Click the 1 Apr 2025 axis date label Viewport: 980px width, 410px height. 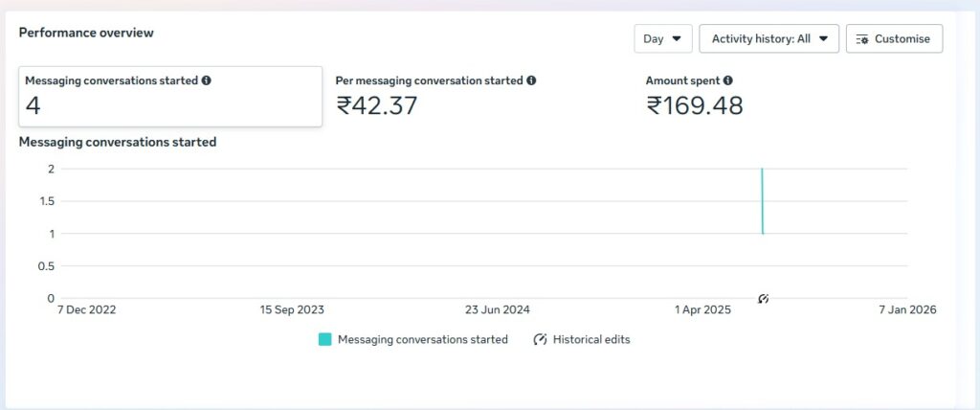point(702,309)
